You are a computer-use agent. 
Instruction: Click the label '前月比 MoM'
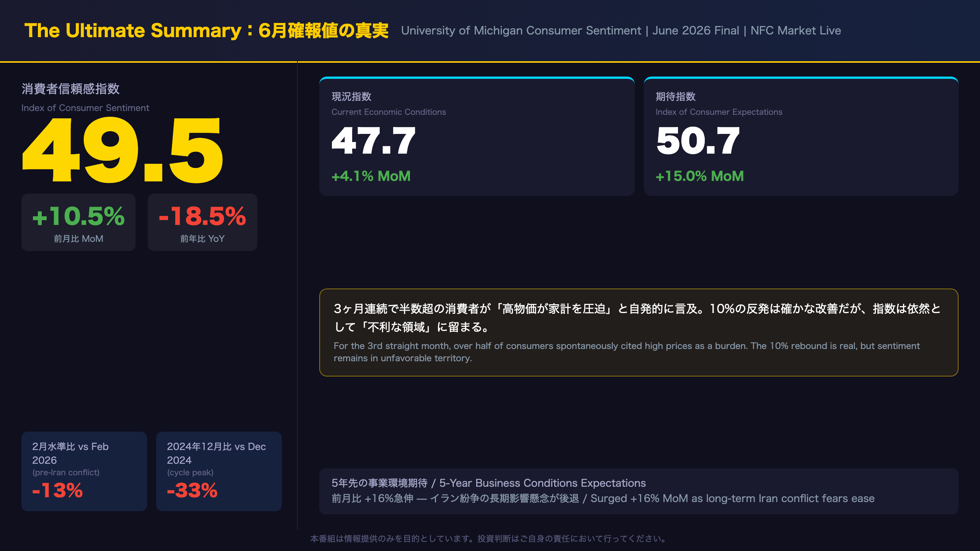tap(78, 239)
